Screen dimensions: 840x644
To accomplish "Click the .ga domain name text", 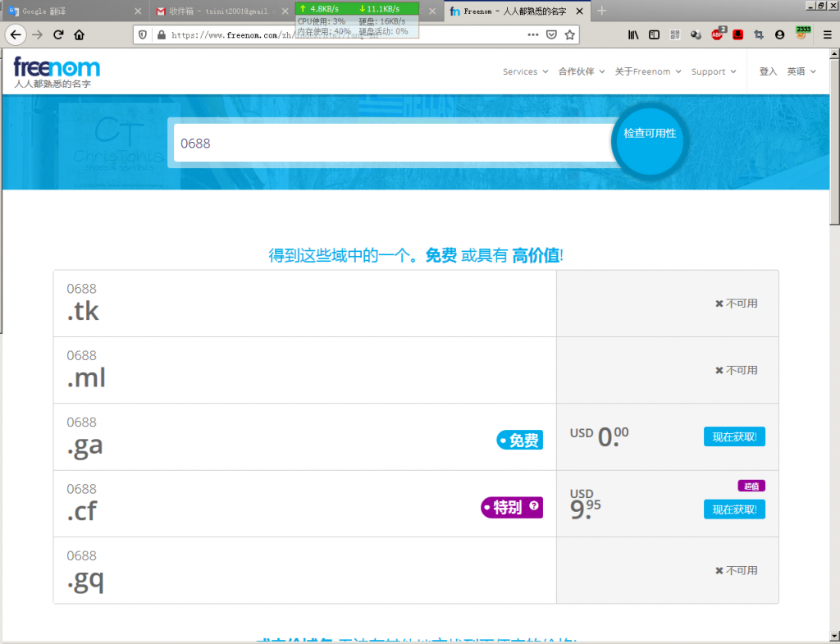I will pos(84,446).
